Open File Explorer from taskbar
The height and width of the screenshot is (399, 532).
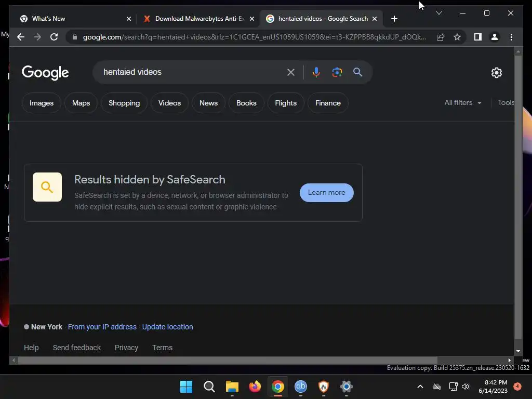(x=232, y=387)
